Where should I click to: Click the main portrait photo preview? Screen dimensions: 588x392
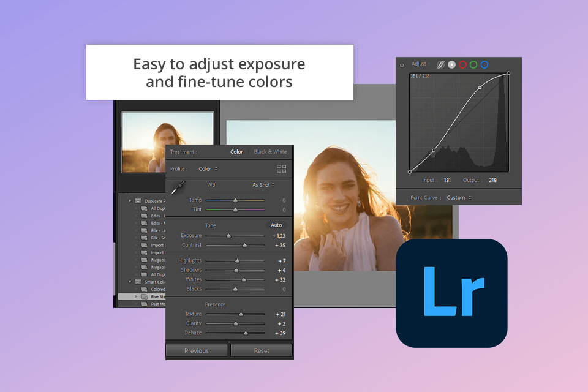point(339,195)
